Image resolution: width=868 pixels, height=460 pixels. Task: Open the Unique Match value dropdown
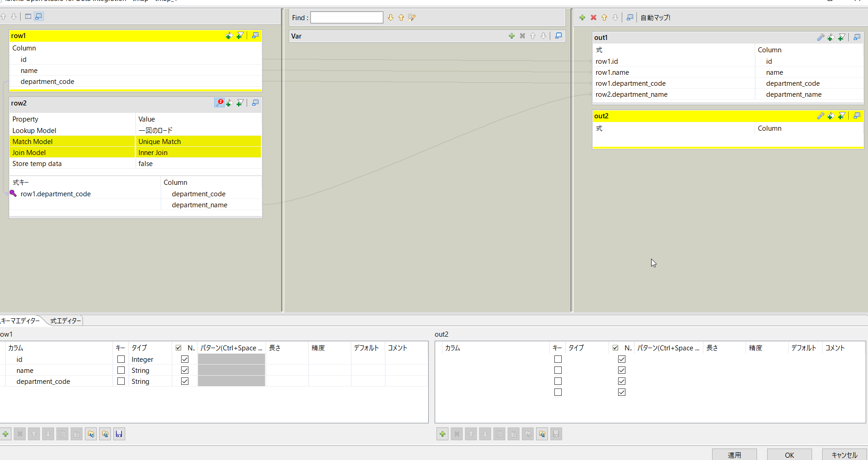coord(199,142)
